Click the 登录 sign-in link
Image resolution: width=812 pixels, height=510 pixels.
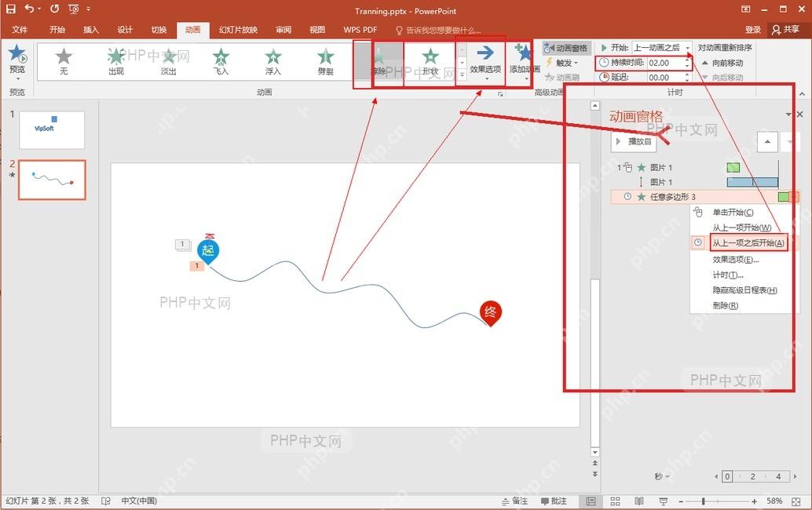(753, 30)
